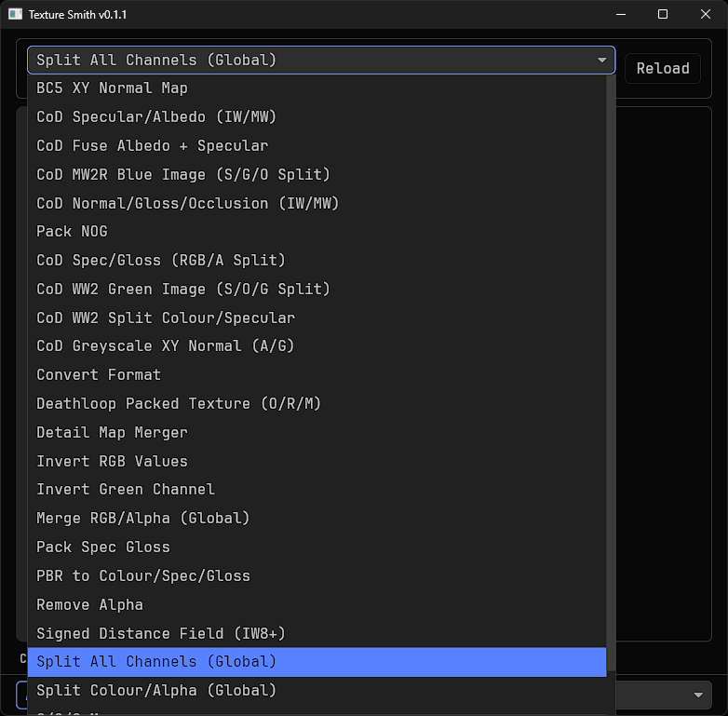This screenshot has width=728, height=716.
Task: Click the Texture Smith app icon
Action: click(15, 14)
